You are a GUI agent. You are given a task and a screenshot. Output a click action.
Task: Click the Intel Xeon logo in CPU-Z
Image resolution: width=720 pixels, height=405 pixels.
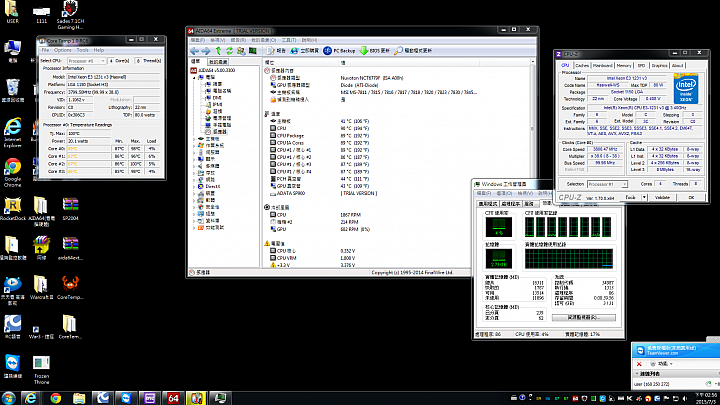[686, 88]
